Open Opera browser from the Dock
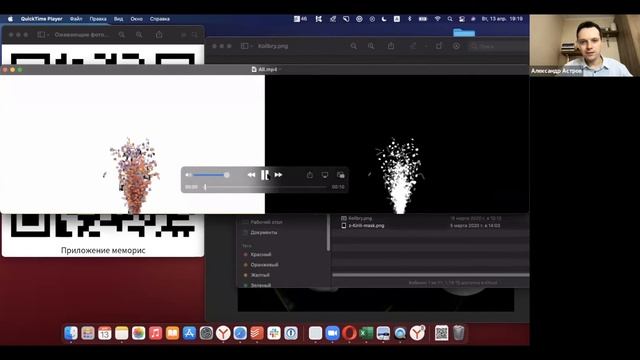This screenshot has width=640, height=360. pyautogui.click(x=349, y=333)
